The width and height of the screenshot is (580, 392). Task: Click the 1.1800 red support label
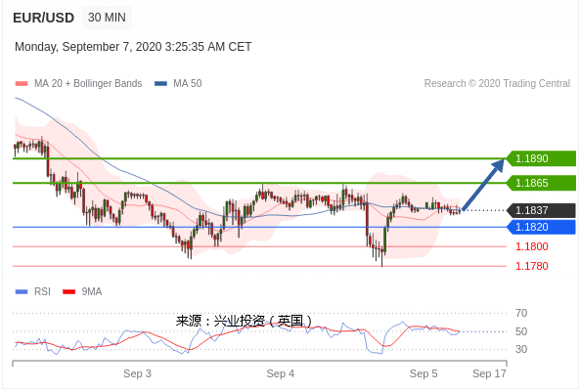pos(531,246)
